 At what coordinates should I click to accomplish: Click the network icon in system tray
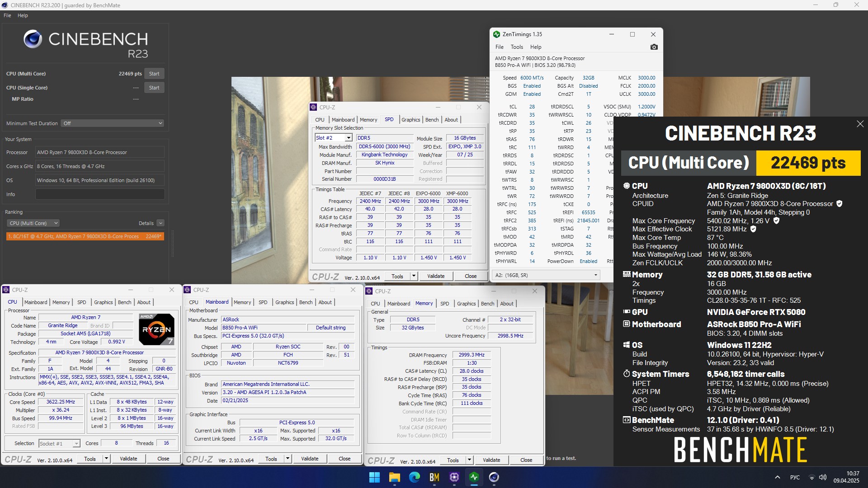[x=812, y=477]
